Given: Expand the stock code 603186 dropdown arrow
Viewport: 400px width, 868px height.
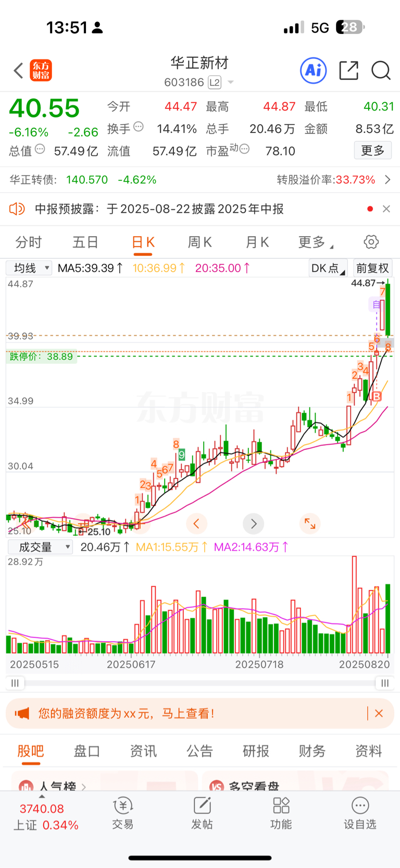Looking at the screenshot, I should (231, 82).
